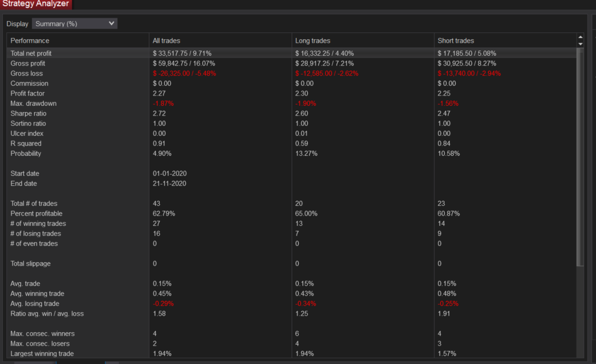Click the scroll down arrow icon
Image resolution: width=596 pixels, height=364 pixels.
[x=580, y=44]
